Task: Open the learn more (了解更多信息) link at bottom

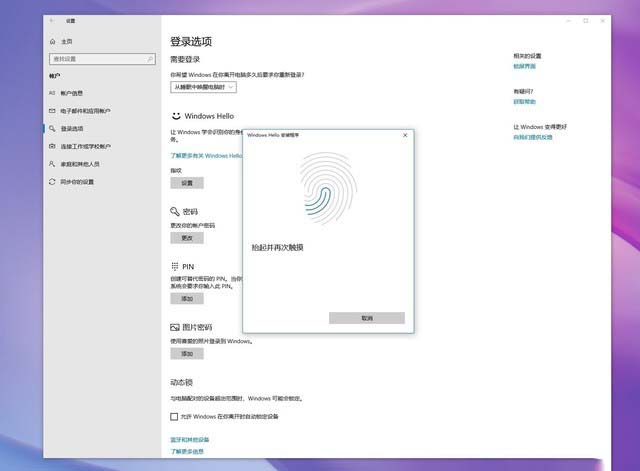Action: click(x=187, y=451)
